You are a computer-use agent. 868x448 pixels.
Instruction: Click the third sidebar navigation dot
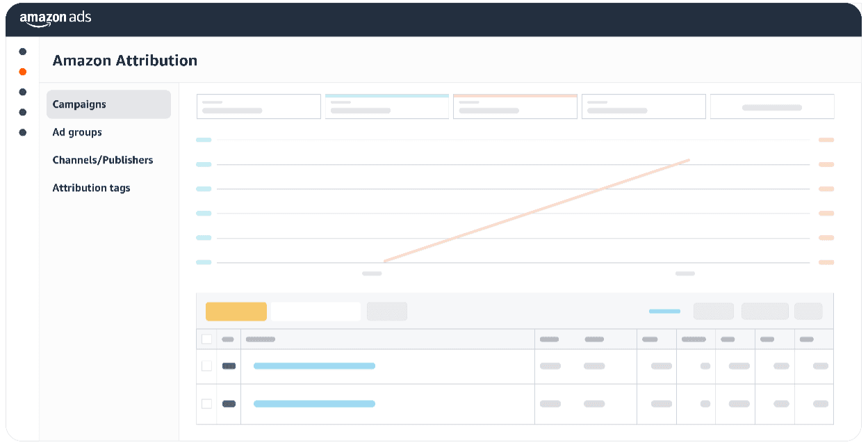pos(23,92)
